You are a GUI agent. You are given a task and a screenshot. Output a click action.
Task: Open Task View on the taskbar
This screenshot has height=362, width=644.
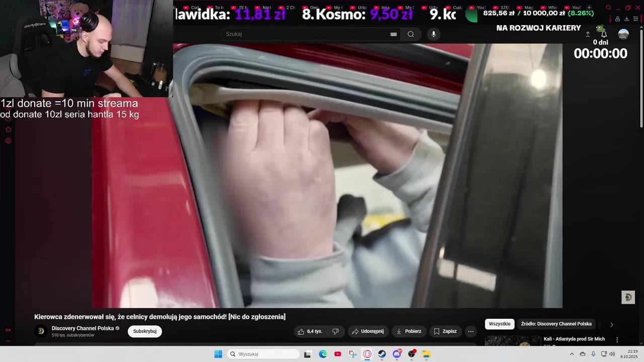click(307, 354)
